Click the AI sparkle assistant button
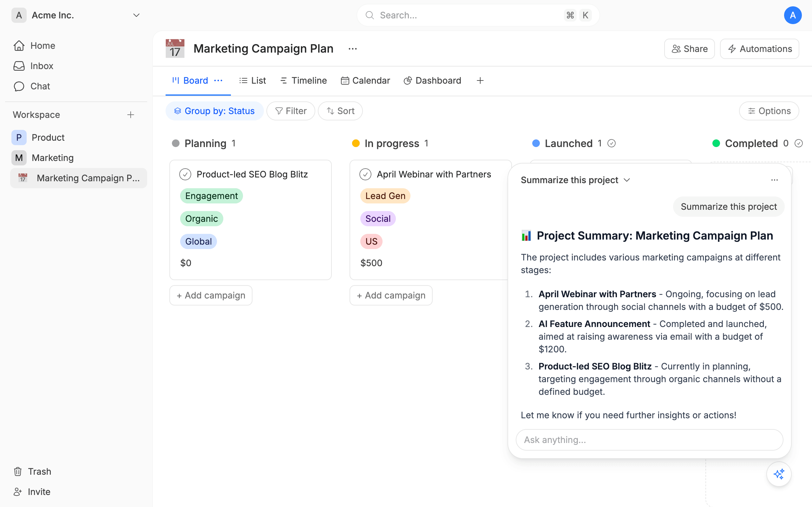This screenshot has width=812, height=507. [x=778, y=474]
